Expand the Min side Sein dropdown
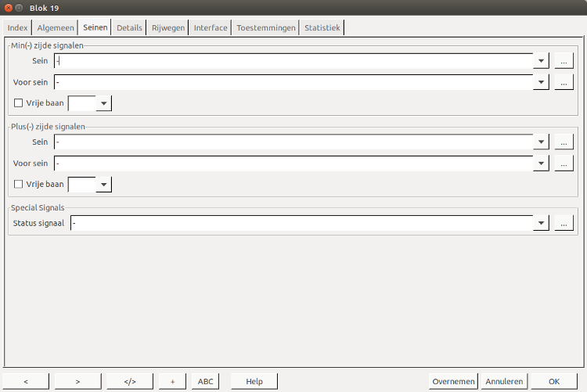The height and width of the screenshot is (392, 587). pos(541,61)
